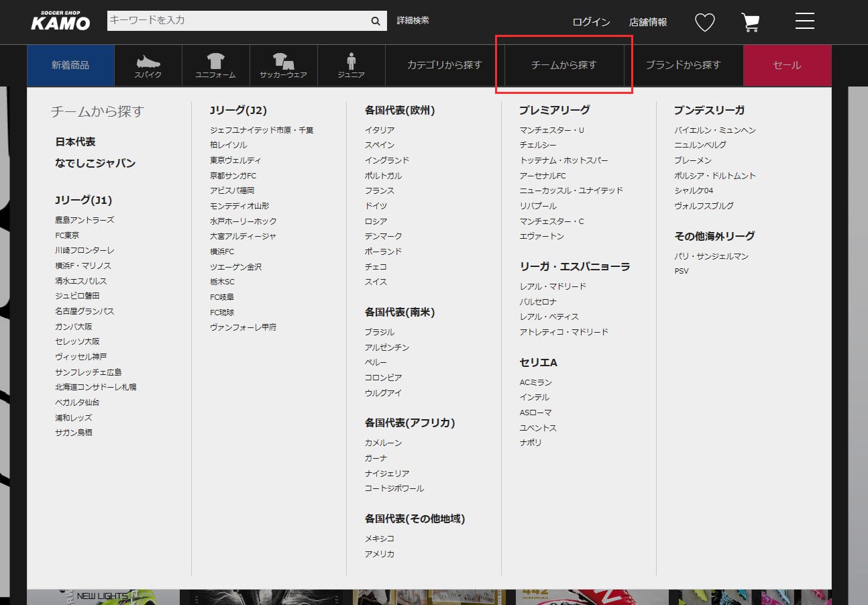Open the セール tab
The height and width of the screenshot is (605, 868).
click(787, 65)
